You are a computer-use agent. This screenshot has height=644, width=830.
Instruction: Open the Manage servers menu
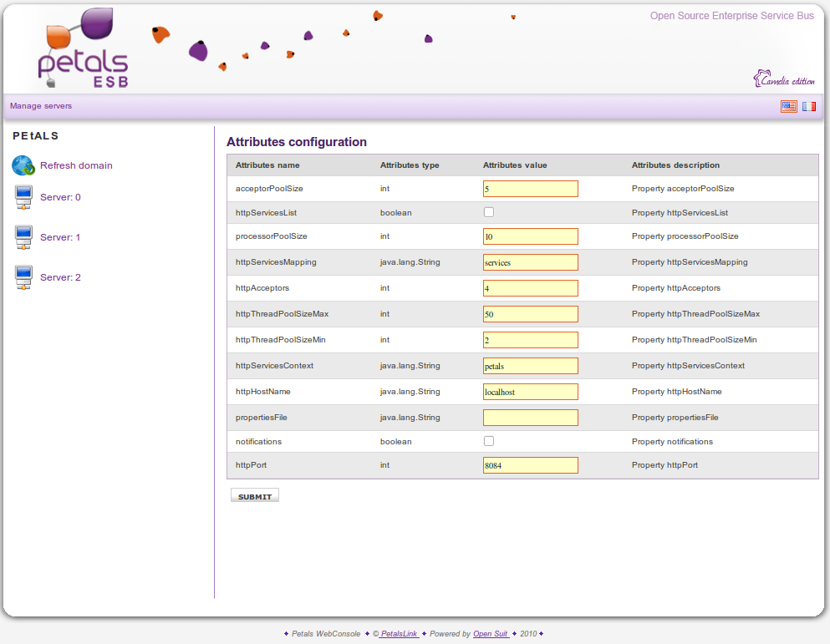tap(41, 106)
